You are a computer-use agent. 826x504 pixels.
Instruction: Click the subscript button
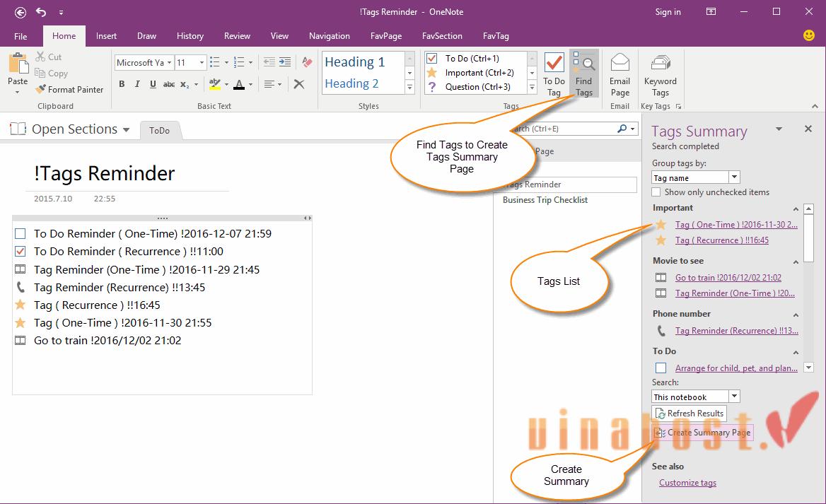pyautogui.click(x=185, y=84)
